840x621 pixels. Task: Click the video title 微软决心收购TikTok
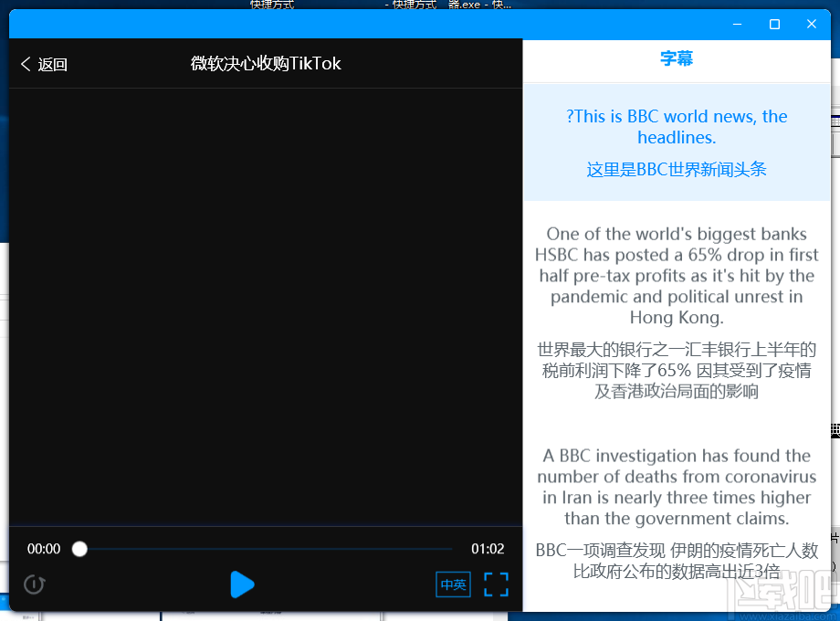pyautogui.click(x=265, y=63)
